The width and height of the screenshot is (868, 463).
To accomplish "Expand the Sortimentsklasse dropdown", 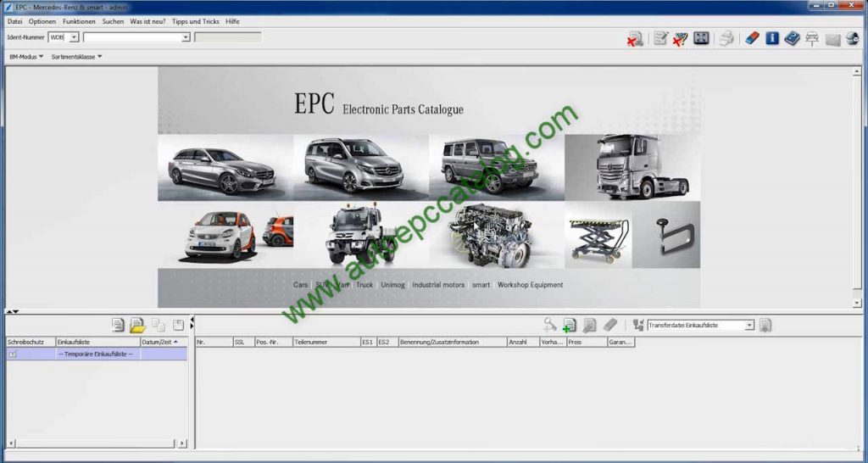I will click(76, 57).
